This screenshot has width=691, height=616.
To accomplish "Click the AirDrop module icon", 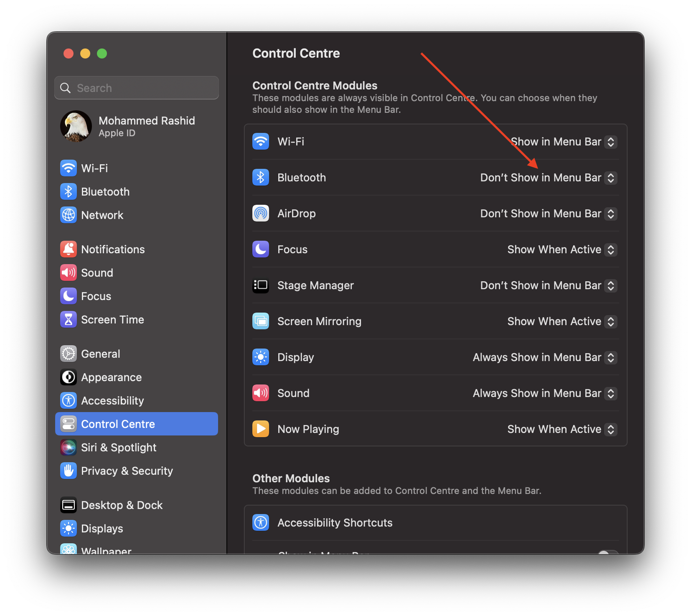I will pos(261,214).
